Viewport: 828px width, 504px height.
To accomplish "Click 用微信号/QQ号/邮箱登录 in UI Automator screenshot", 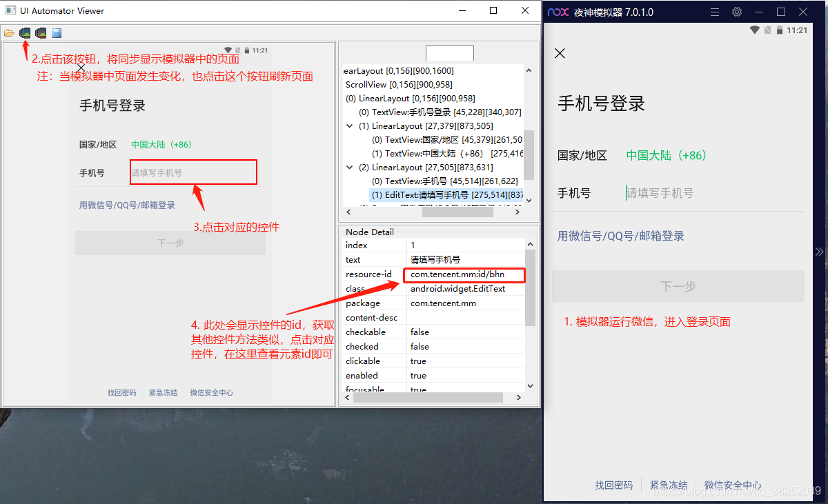I will click(127, 205).
